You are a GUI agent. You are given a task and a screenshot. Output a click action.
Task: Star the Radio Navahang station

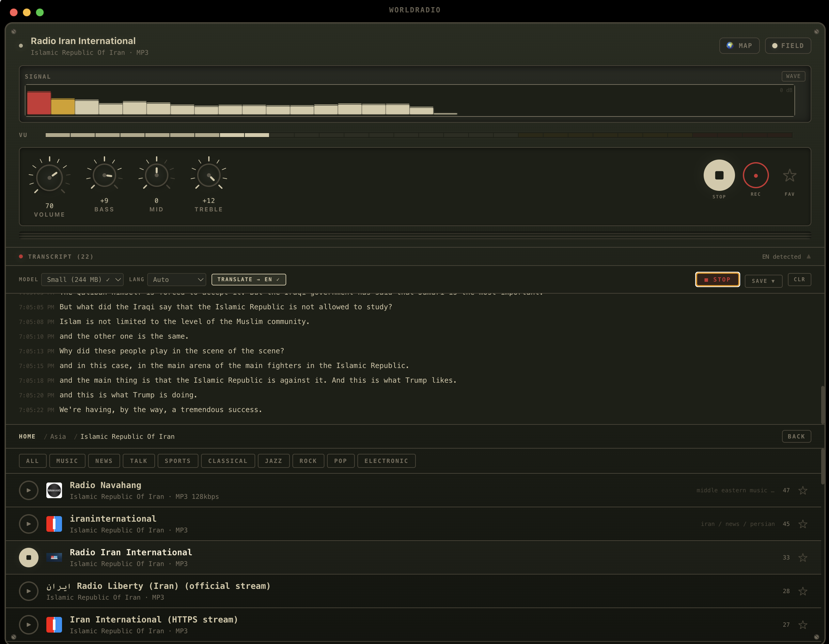click(x=804, y=490)
